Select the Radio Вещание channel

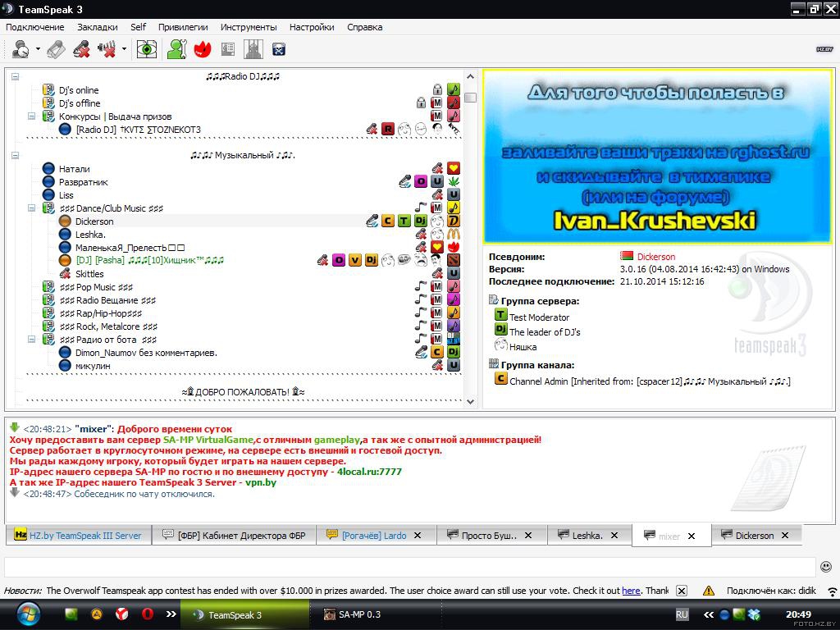pyautogui.click(x=107, y=300)
